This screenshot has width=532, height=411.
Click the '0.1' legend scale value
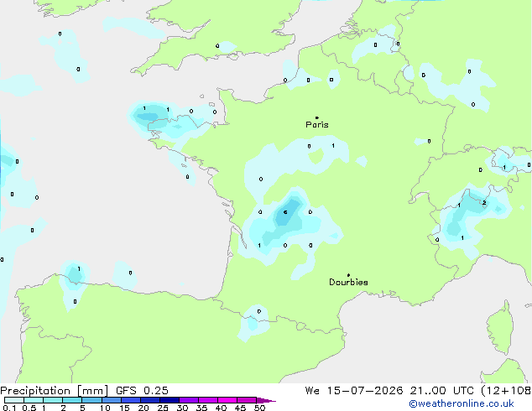click(x=9, y=408)
